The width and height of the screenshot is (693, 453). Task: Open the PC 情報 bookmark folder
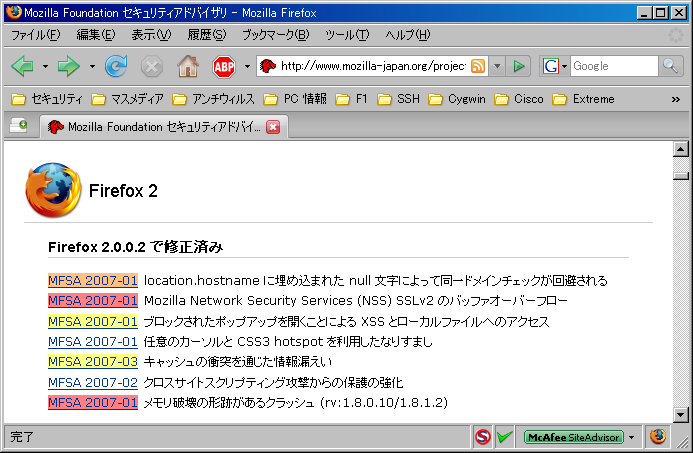pos(295,99)
